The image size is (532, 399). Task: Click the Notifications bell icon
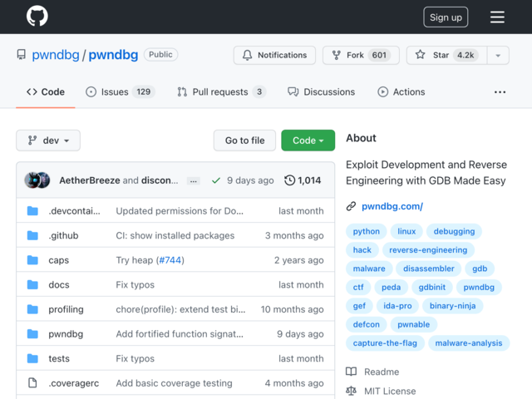click(x=248, y=55)
